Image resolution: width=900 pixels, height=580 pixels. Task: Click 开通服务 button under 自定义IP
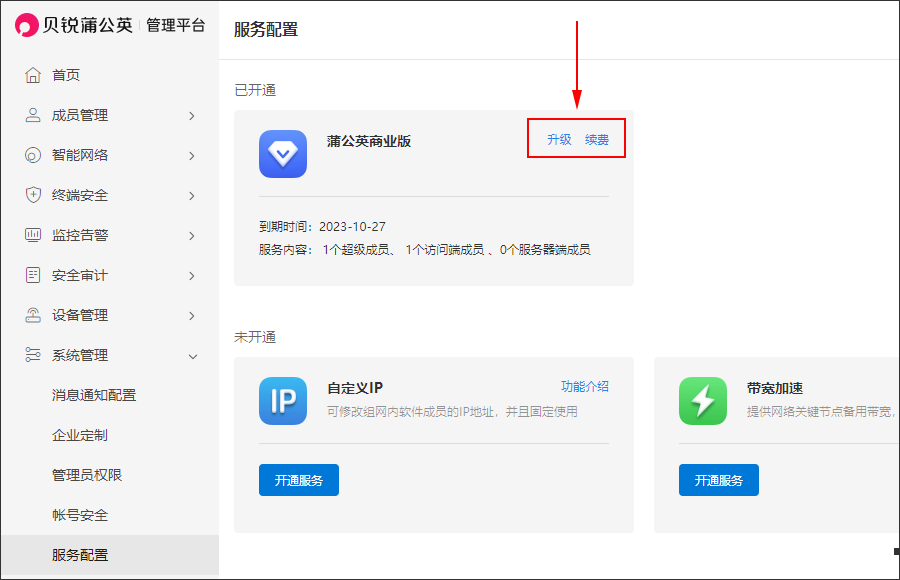click(x=299, y=480)
